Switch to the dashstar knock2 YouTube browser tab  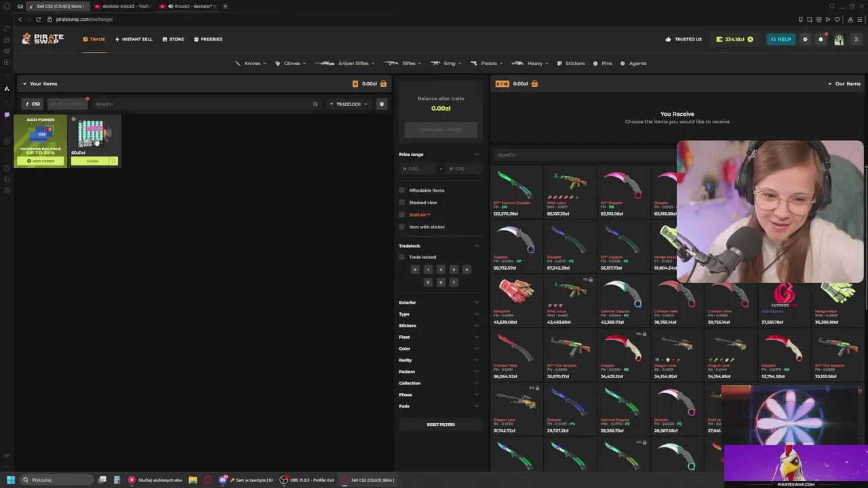point(123,6)
